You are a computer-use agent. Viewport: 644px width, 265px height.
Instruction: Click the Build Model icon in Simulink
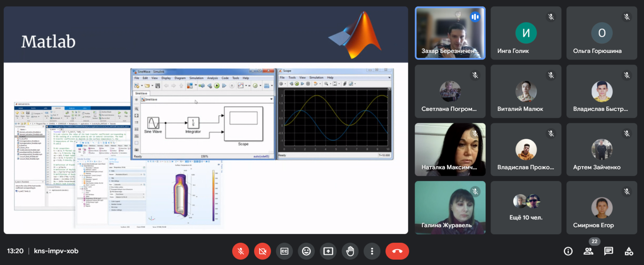(x=267, y=86)
